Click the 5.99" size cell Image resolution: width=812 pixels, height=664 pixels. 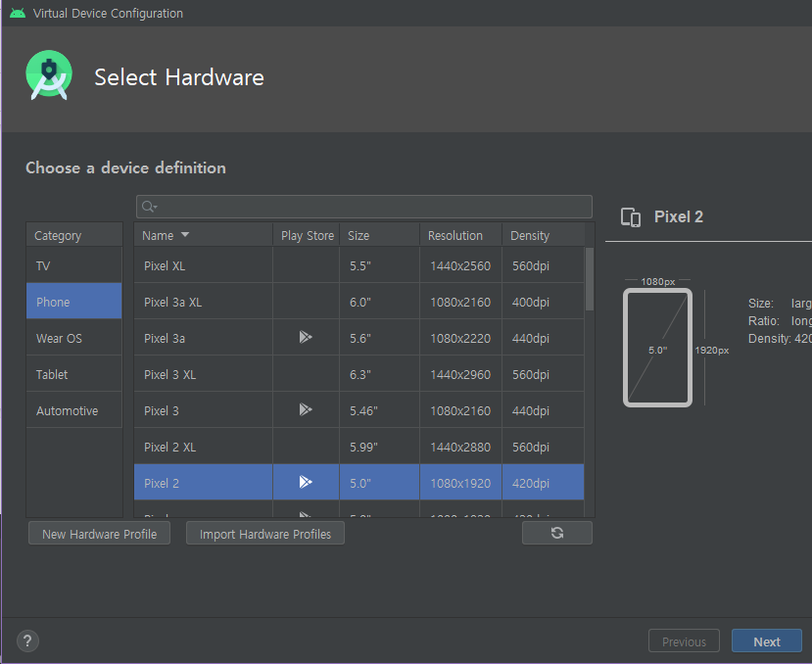380,447
